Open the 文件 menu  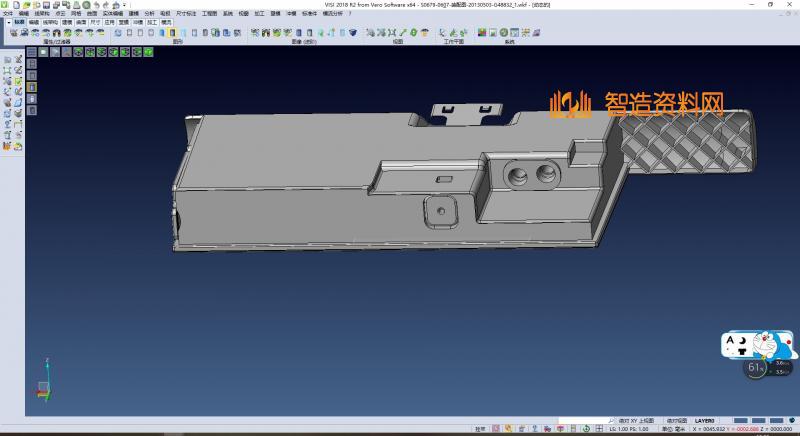[7, 13]
